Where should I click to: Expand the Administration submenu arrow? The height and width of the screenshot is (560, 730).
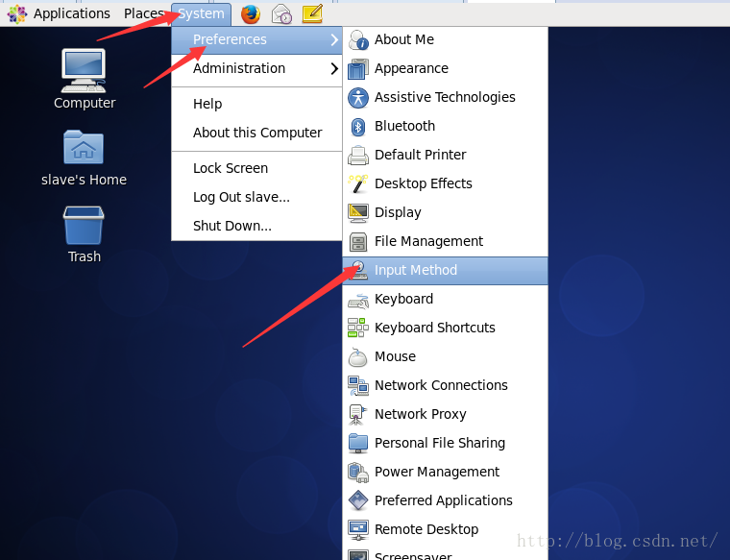334,69
